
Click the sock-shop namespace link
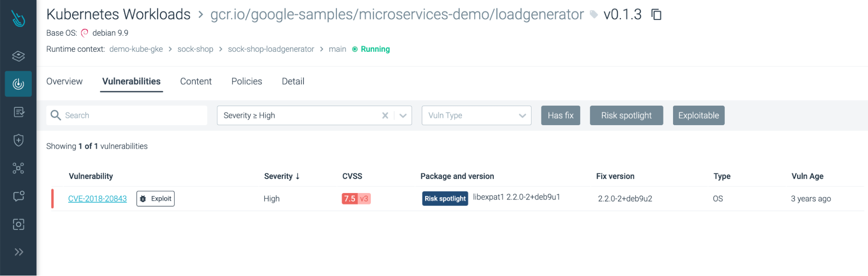pos(195,49)
